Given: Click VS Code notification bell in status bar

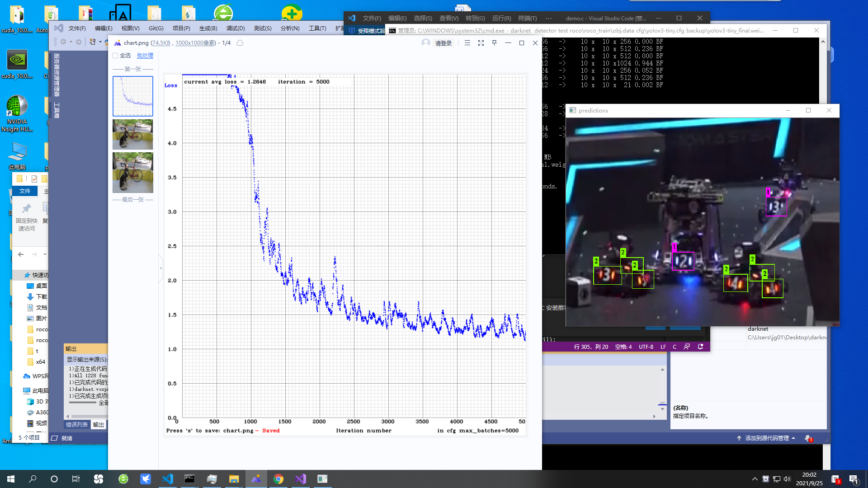Looking at the screenshot, I should 700,347.
